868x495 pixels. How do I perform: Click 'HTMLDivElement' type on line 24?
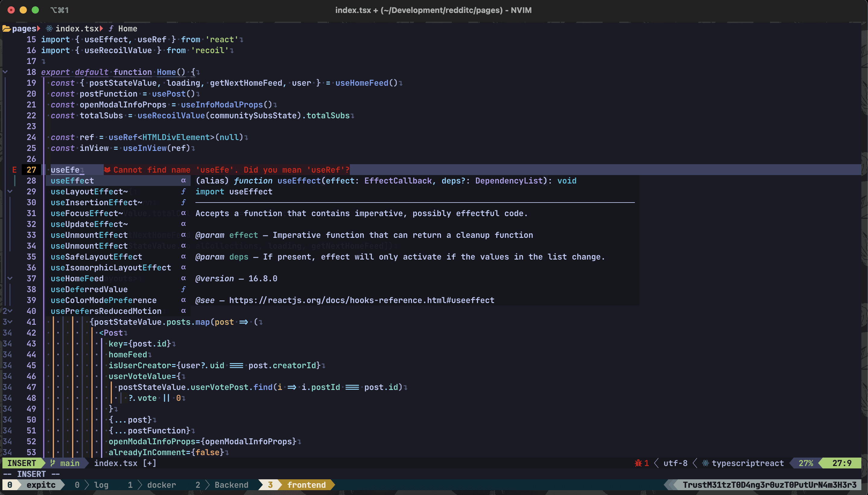coord(176,137)
